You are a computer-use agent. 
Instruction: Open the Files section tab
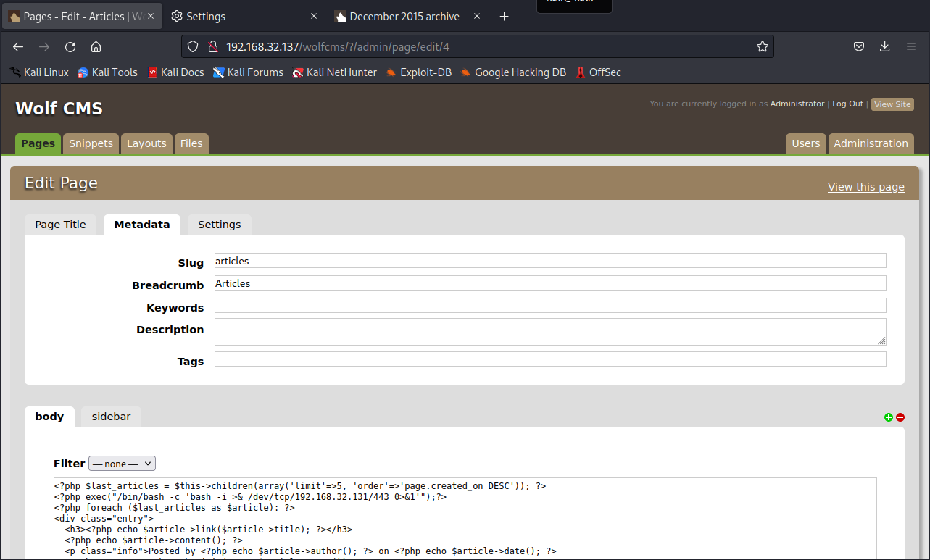pyautogui.click(x=191, y=143)
